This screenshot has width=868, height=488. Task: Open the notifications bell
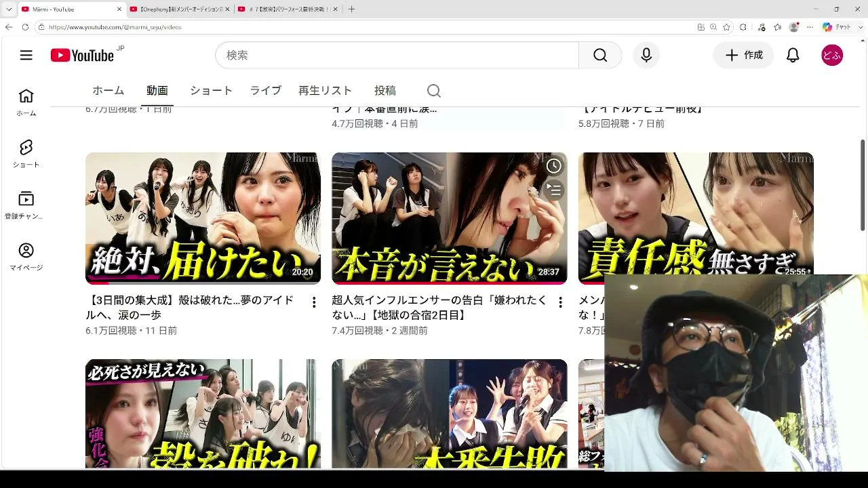tap(793, 56)
